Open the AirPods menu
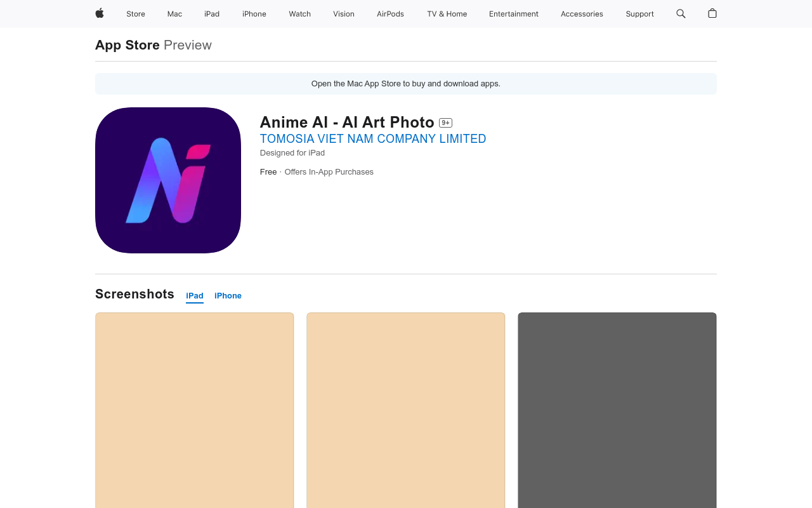Viewport: 812px width, 508px height. pos(390,14)
